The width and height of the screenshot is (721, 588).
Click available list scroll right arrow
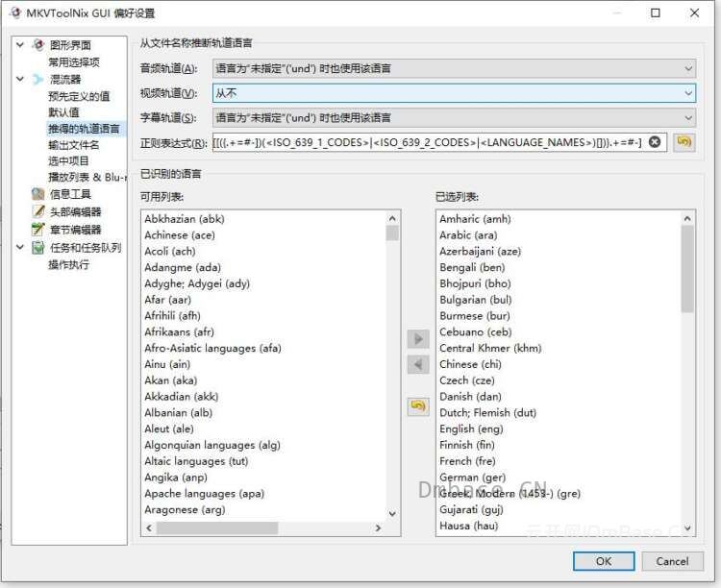pos(378,527)
